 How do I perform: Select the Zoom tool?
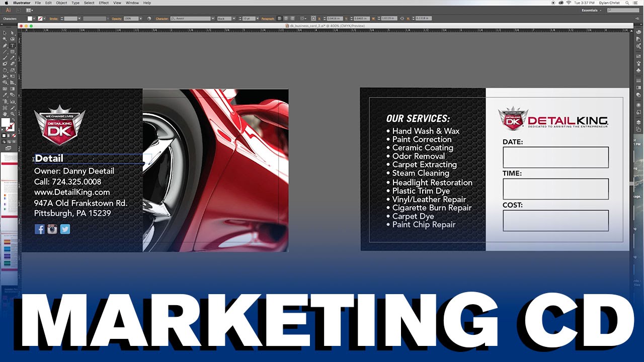[x=12, y=114]
